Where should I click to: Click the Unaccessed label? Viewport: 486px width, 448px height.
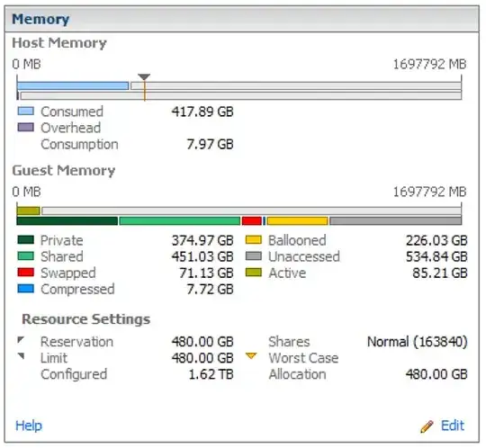click(x=304, y=256)
